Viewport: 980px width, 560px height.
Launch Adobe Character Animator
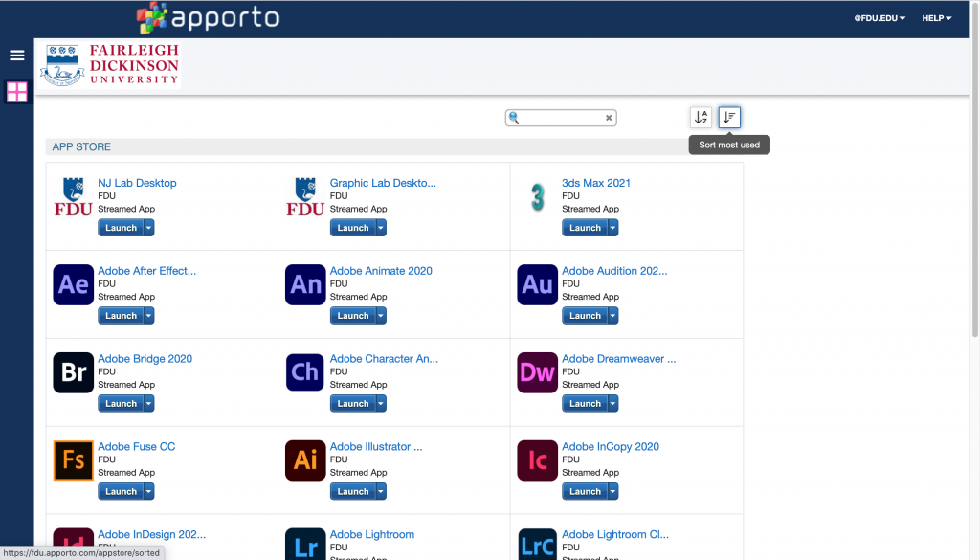pyautogui.click(x=352, y=404)
